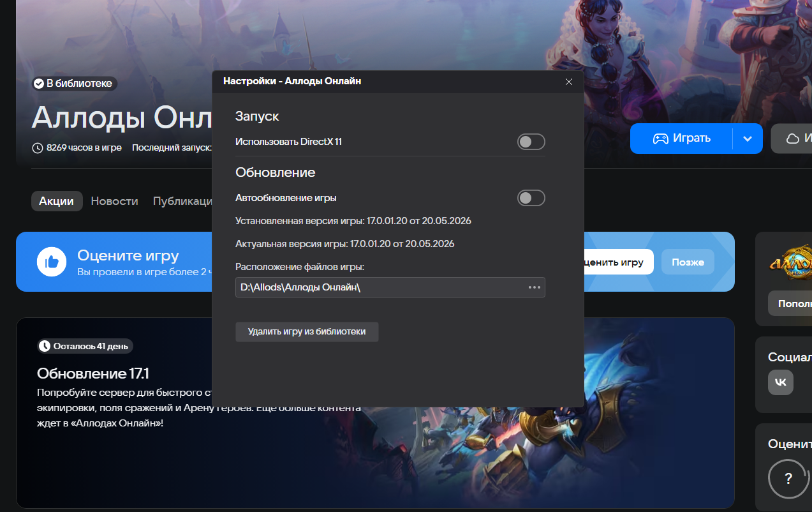
Task: Click the Запуск section heading
Action: pos(257,117)
